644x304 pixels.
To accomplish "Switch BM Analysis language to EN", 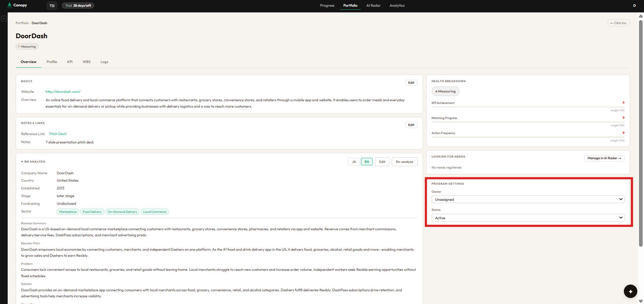I will point(367,162).
